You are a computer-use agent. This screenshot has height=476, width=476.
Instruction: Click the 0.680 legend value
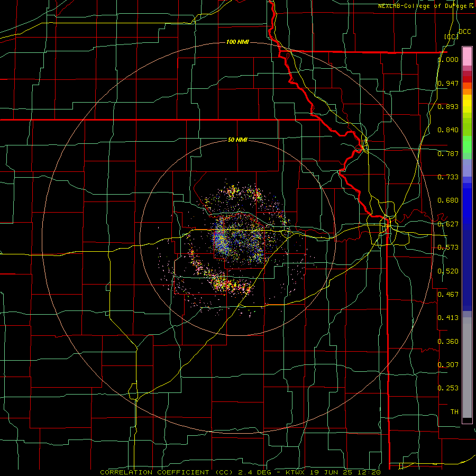click(x=448, y=200)
